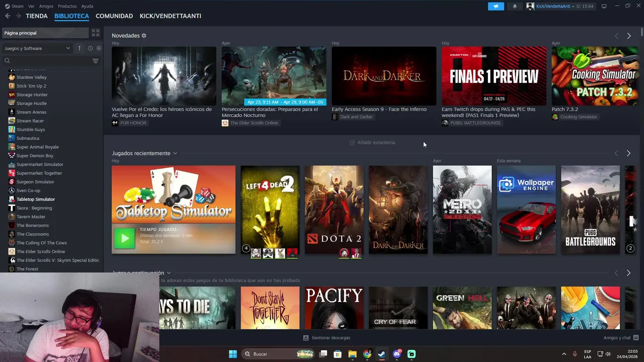Open the Pacify game cover
Viewport: 644px width, 362px height.
click(x=334, y=308)
